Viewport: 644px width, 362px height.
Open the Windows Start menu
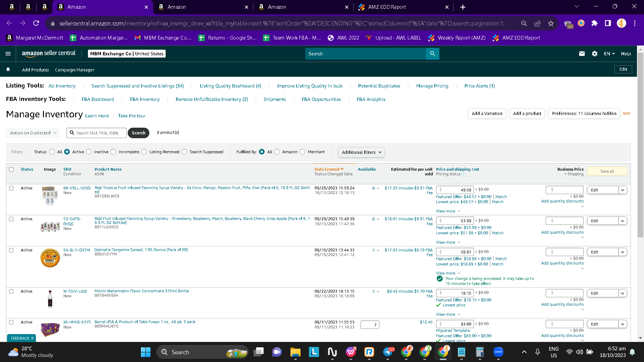(x=146, y=352)
